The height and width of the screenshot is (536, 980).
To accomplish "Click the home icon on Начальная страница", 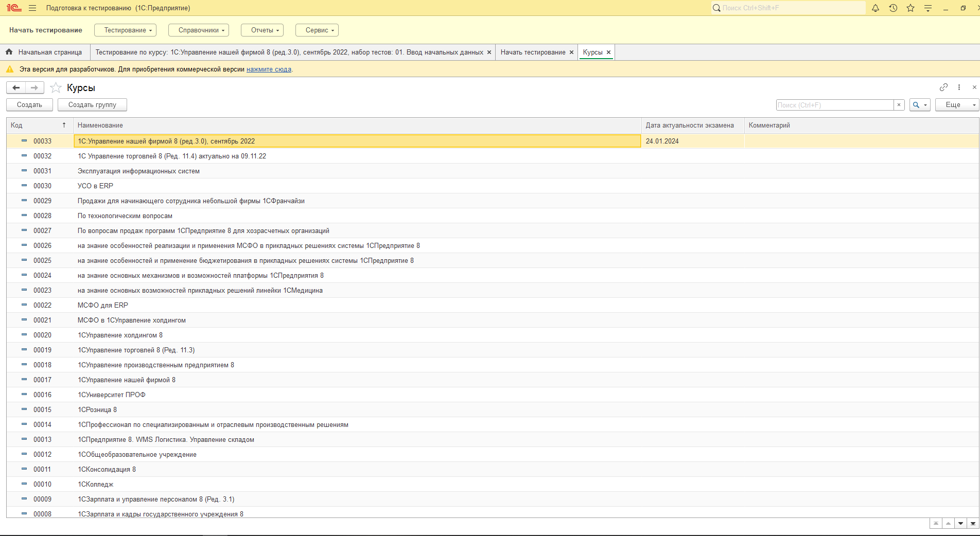I will point(9,52).
